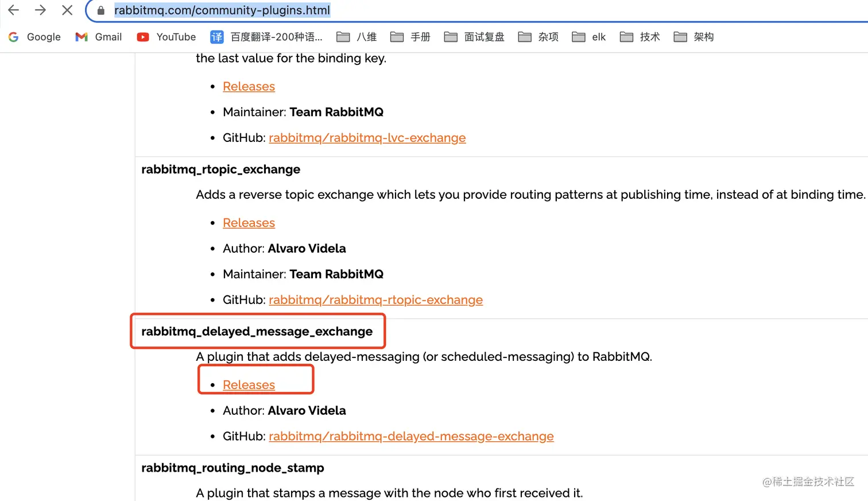This screenshot has height=501, width=868.
Task: Open the elk bookmarks folder
Action: (589, 37)
